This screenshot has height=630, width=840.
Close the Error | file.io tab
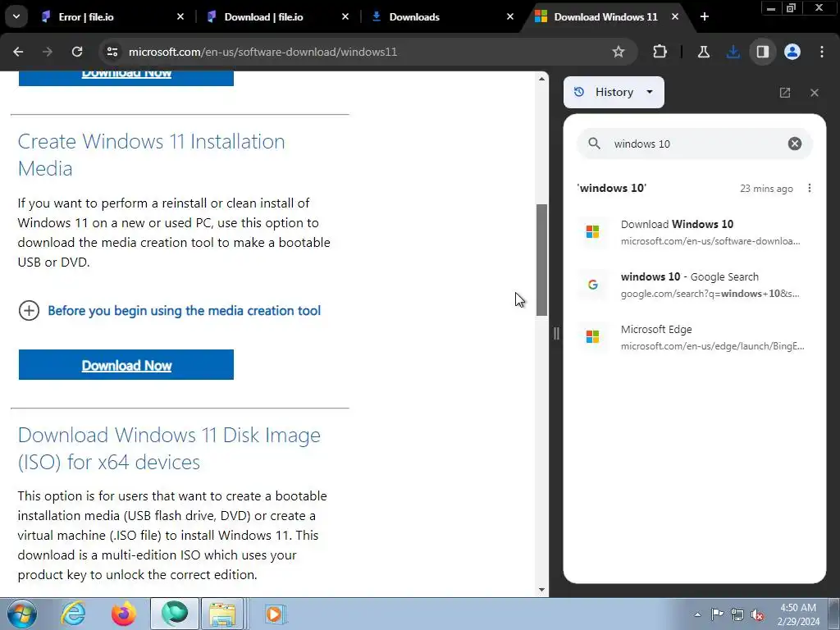180,17
